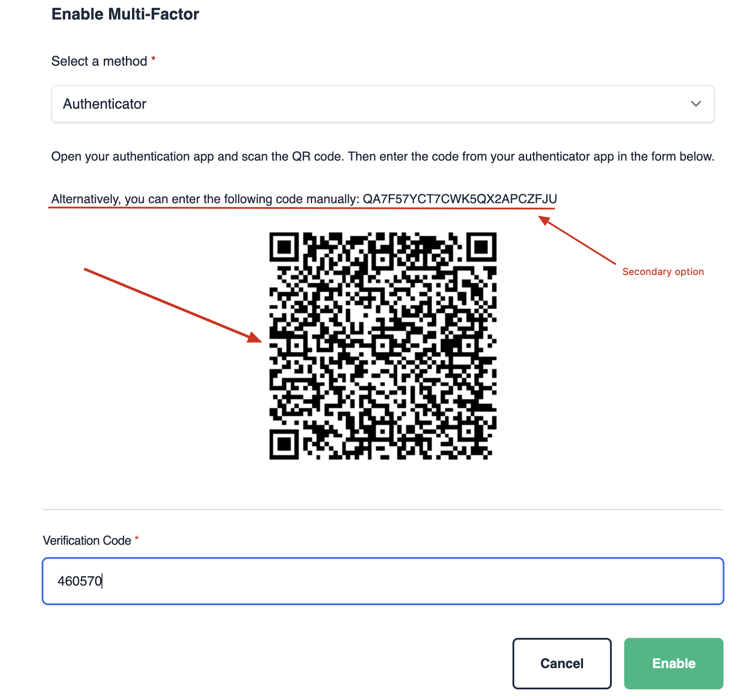Click the red arrow pointing at QR code
Viewport: 751px width, 700px height.
click(173, 305)
